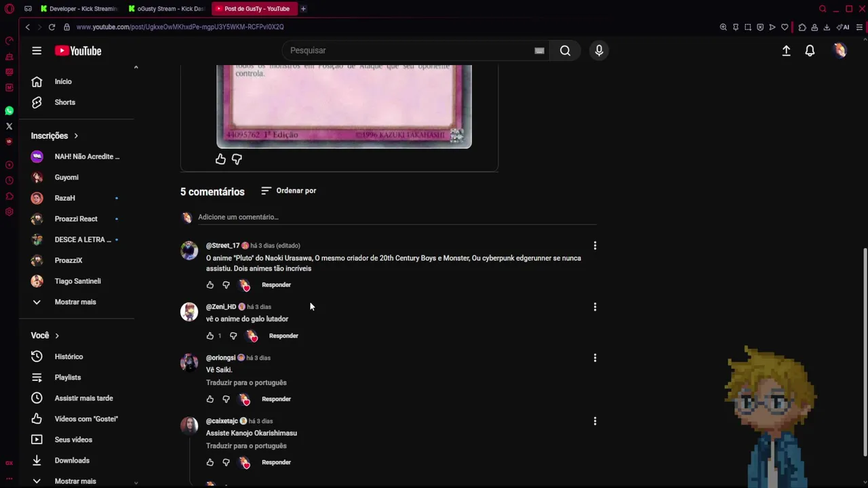Like the comment by @Zeni_HD
The width and height of the screenshot is (868, 488).
(x=210, y=336)
